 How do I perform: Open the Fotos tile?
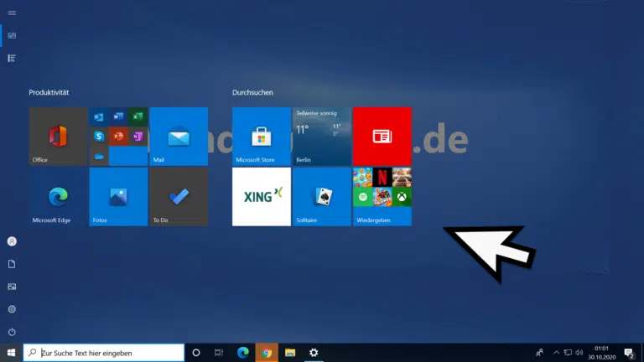[x=118, y=197]
